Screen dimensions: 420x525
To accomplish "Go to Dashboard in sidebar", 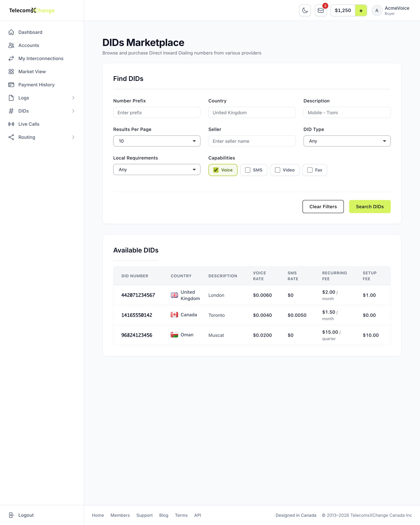I will point(30,32).
